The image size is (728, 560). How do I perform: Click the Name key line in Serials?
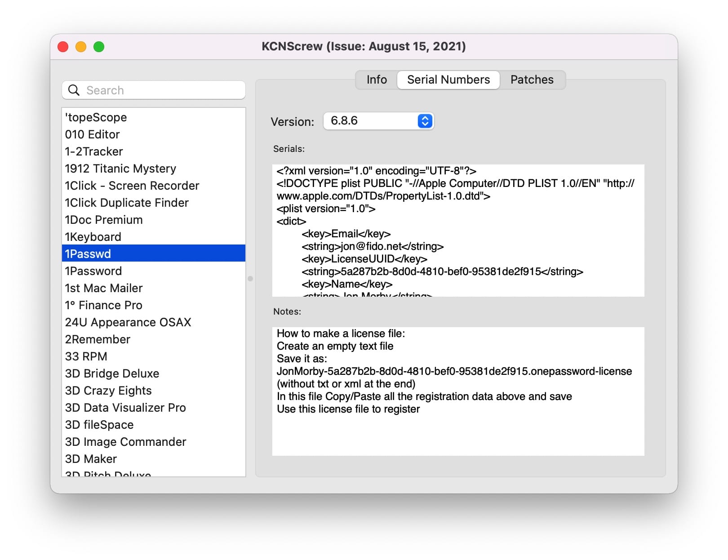click(347, 284)
